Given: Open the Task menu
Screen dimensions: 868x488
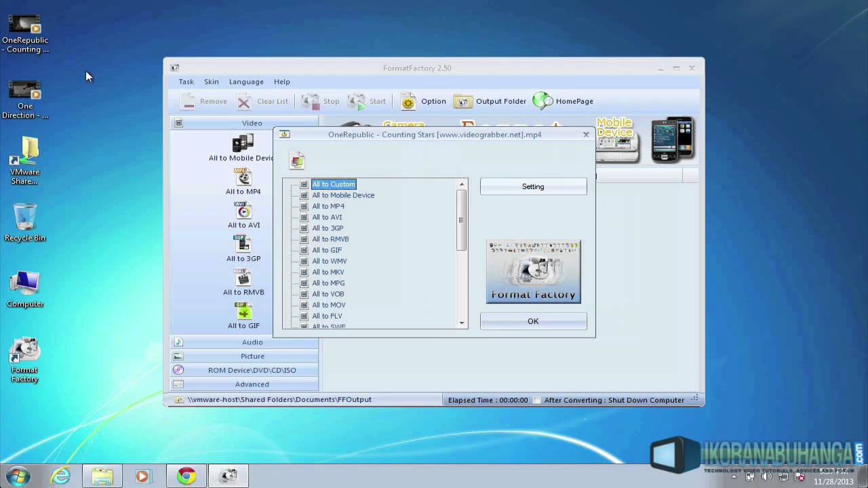Looking at the screenshot, I should (186, 82).
